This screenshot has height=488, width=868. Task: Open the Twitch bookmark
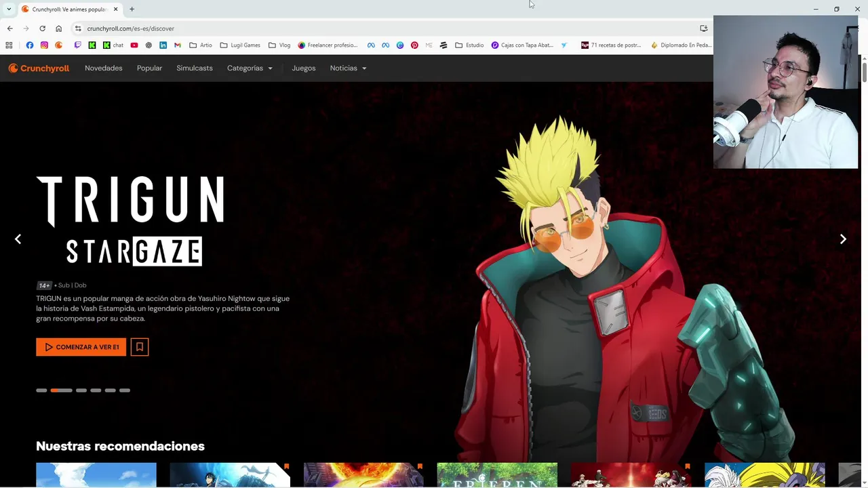pos(77,45)
